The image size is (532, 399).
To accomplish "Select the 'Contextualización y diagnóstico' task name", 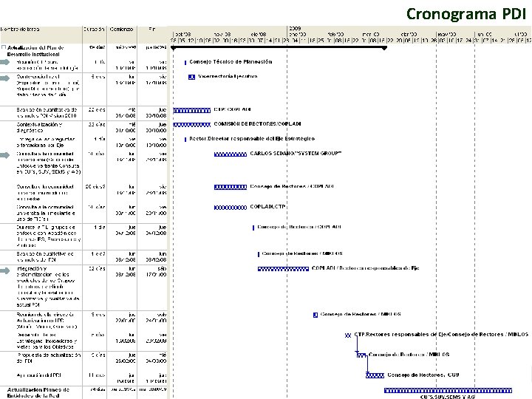I will pyautogui.click(x=39, y=127).
